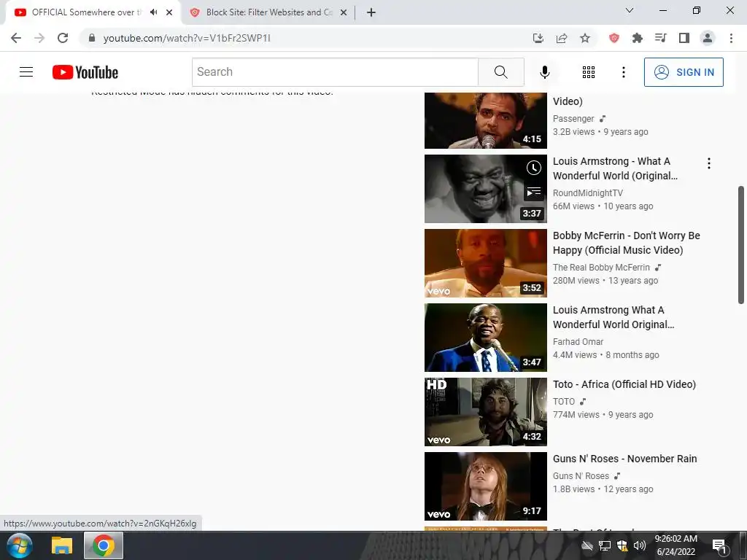
Task: Install app via address bar download icon
Action: pyautogui.click(x=538, y=38)
